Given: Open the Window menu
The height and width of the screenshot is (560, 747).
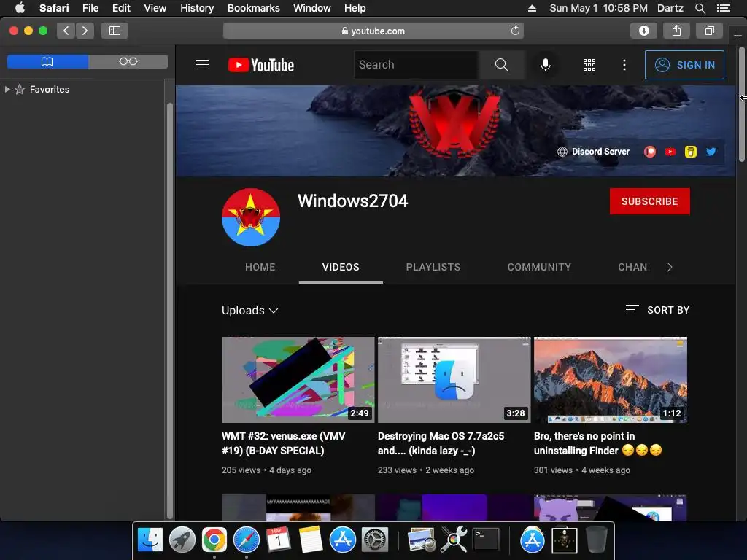Looking at the screenshot, I should [312, 8].
